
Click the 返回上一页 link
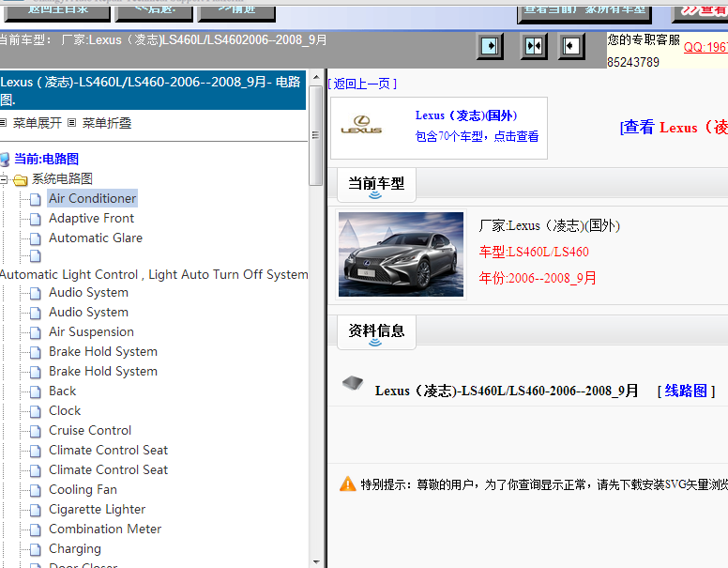pyautogui.click(x=363, y=84)
